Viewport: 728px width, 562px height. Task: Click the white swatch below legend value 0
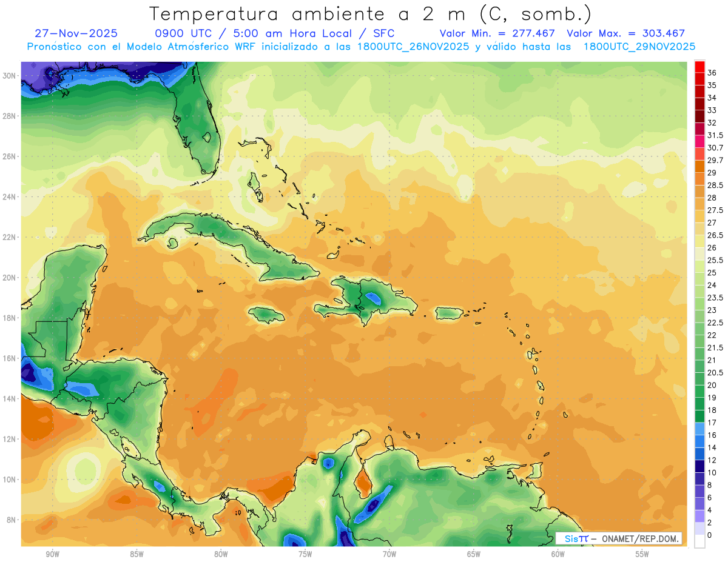coord(699,542)
